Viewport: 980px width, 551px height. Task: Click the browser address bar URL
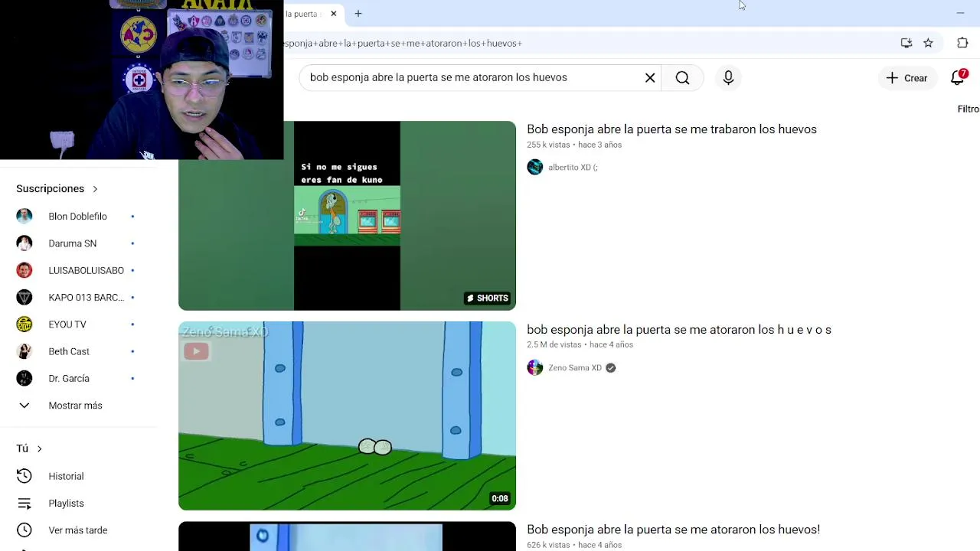tap(403, 43)
